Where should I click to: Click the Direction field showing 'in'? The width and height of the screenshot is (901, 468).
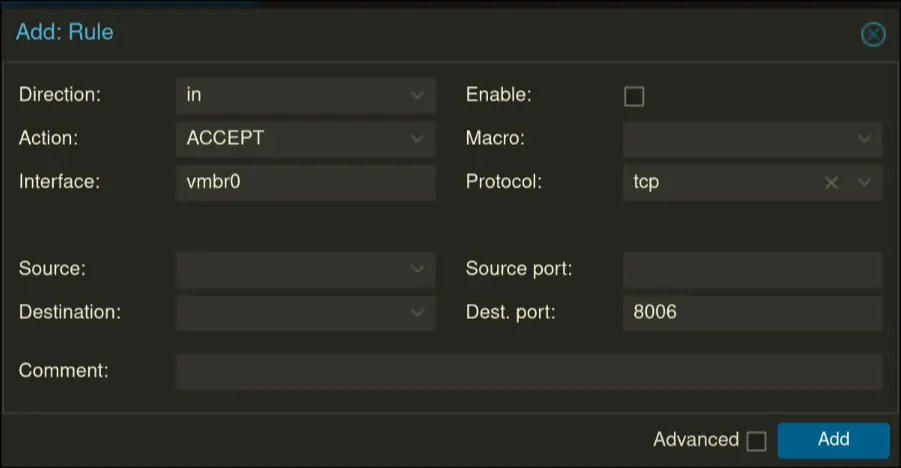pyautogui.click(x=290, y=96)
